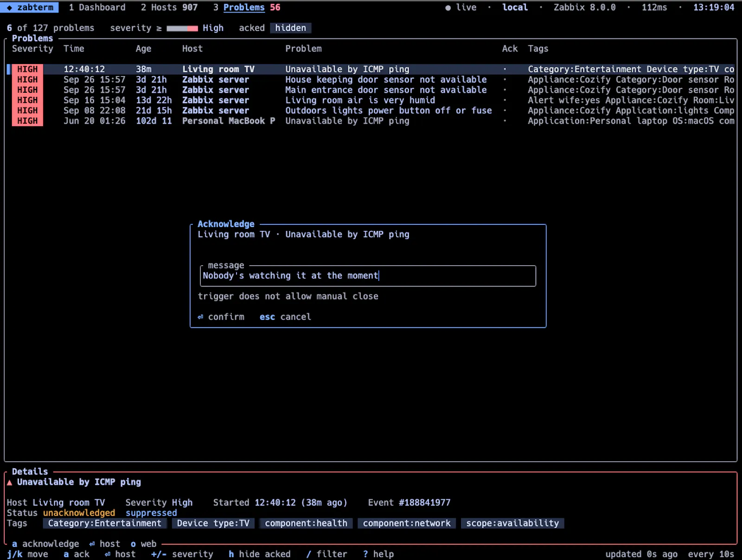Click the Severity column header
The height and width of the screenshot is (560, 742).
coord(32,49)
